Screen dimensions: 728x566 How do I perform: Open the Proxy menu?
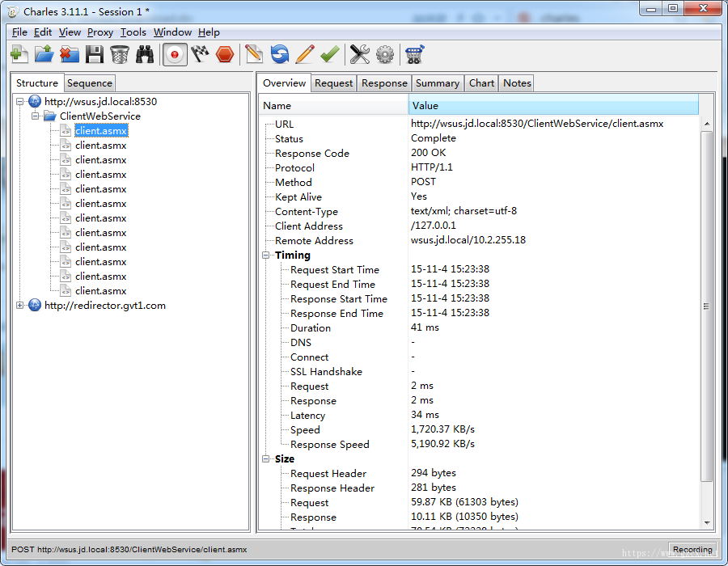click(100, 32)
